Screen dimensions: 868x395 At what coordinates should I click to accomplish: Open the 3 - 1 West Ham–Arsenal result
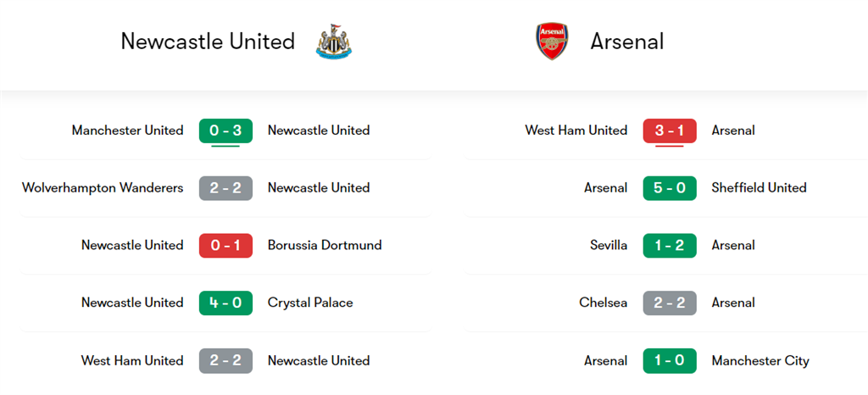pyautogui.click(x=670, y=131)
